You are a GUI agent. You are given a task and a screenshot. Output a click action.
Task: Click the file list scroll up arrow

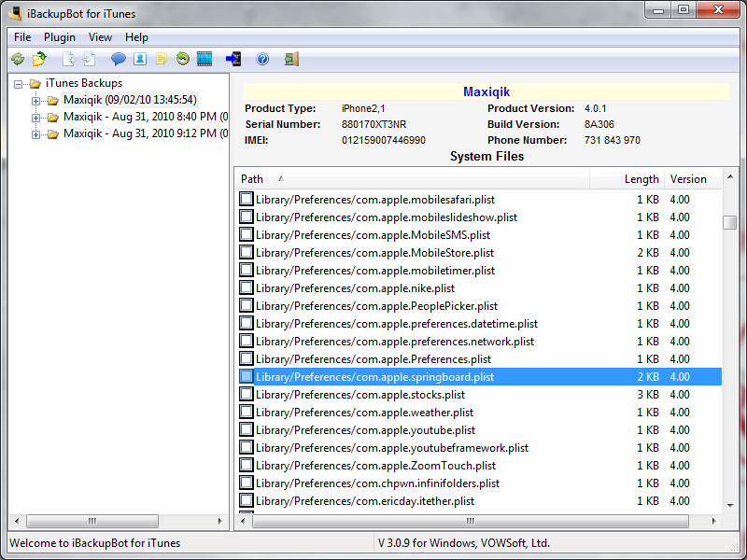click(730, 177)
